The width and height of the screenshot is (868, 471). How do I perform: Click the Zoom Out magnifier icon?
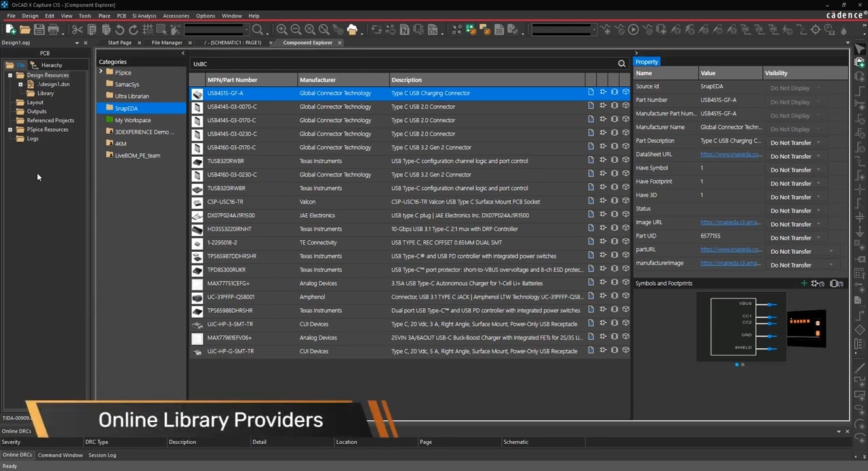coord(296,29)
